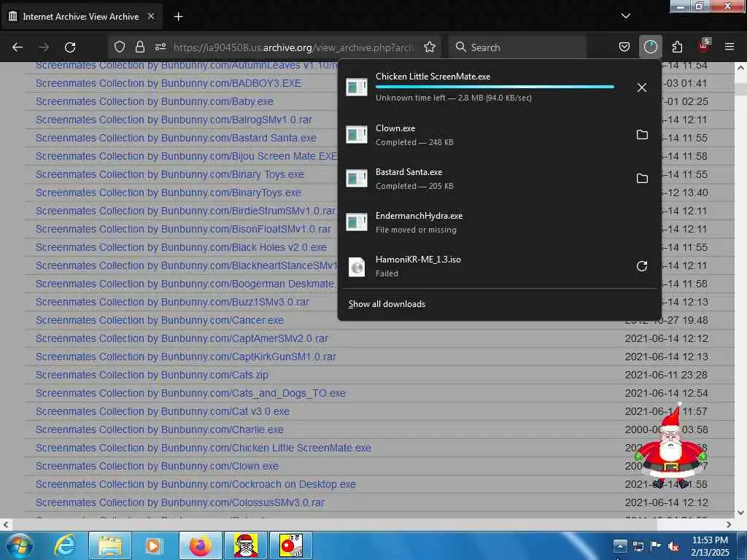747x560 pixels.
Task: Click the Santa screenmate taskbar button
Action: click(x=246, y=545)
